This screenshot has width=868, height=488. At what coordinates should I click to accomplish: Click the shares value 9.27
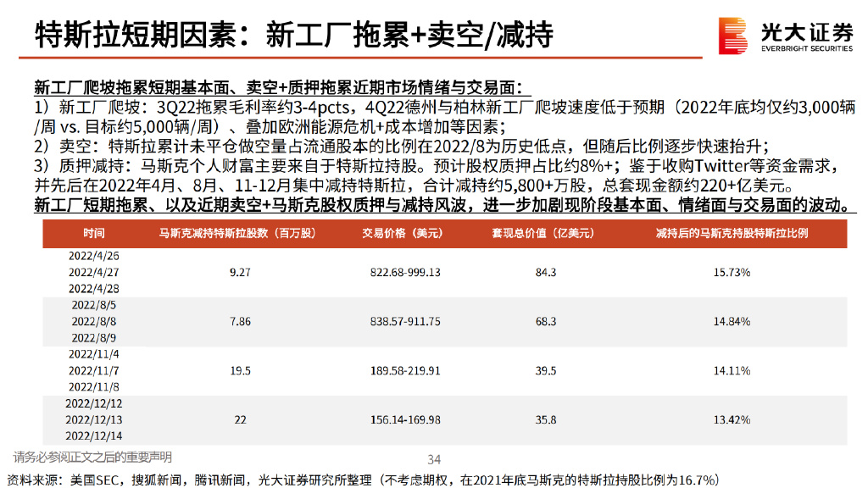tap(240, 272)
